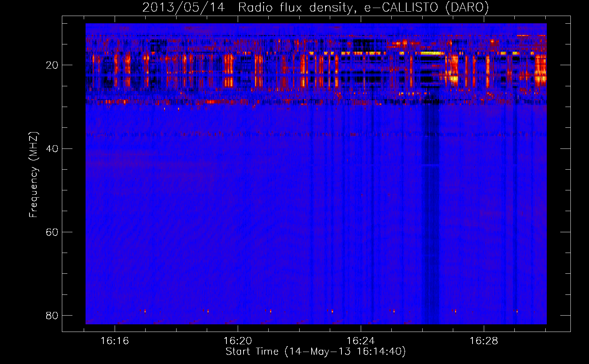589x364 pixels.
Task: Click the 40 MHz frequency tick label
Action: click(52, 149)
